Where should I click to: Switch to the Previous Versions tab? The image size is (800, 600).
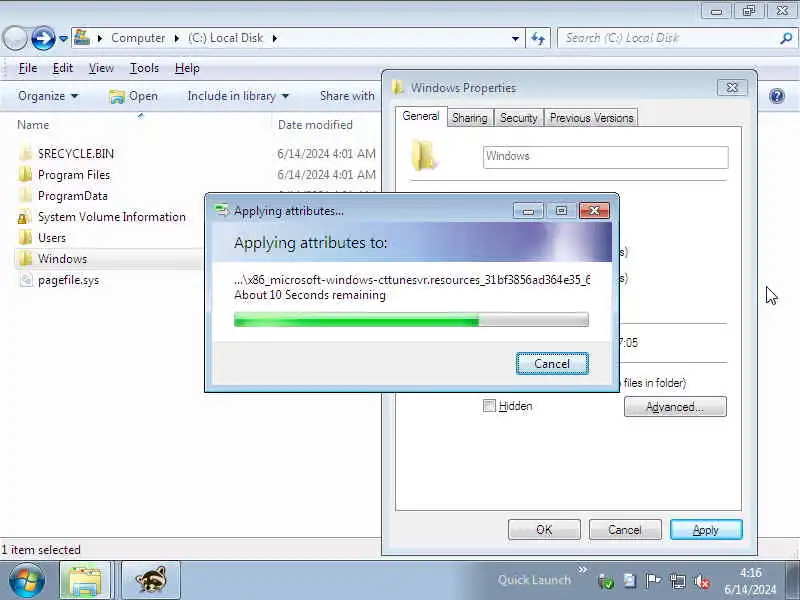pyautogui.click(x=591, y=118)
